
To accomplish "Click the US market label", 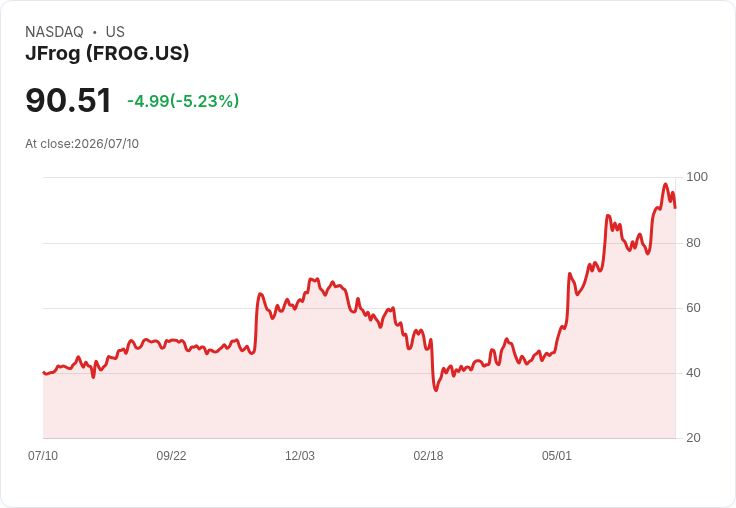I will [x=115, y=32].
